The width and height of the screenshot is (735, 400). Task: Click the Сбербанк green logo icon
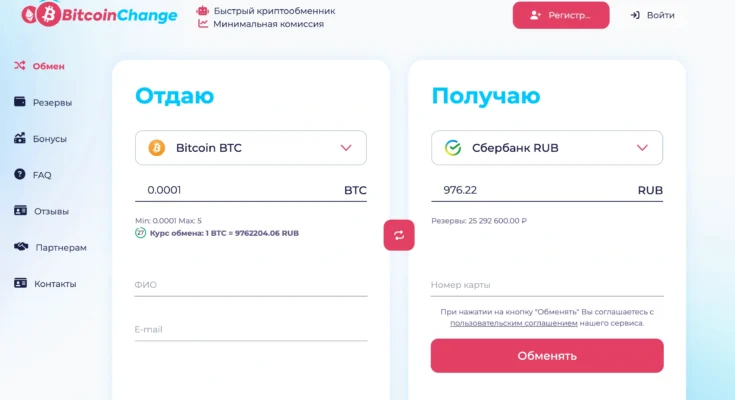point(453,148)
